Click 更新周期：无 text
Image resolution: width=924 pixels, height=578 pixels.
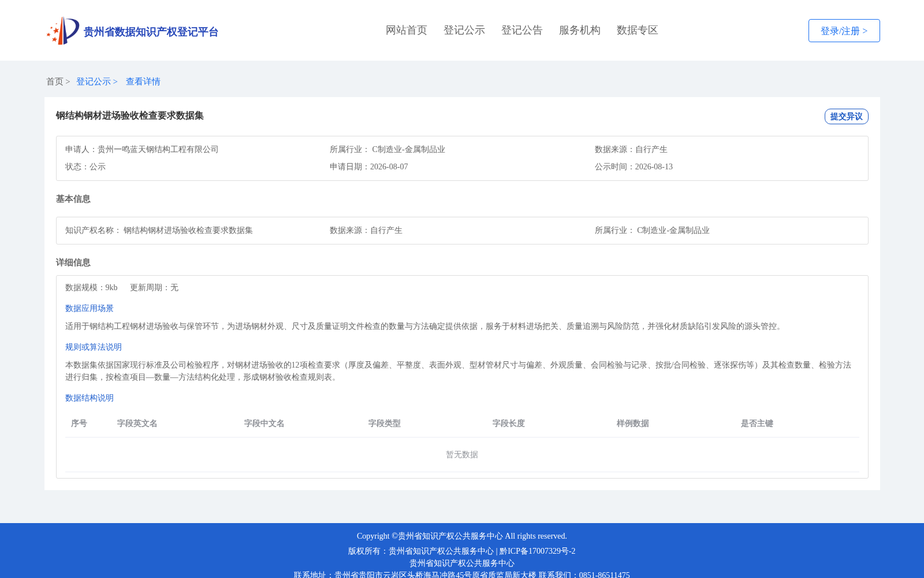(x=154, y=287)
